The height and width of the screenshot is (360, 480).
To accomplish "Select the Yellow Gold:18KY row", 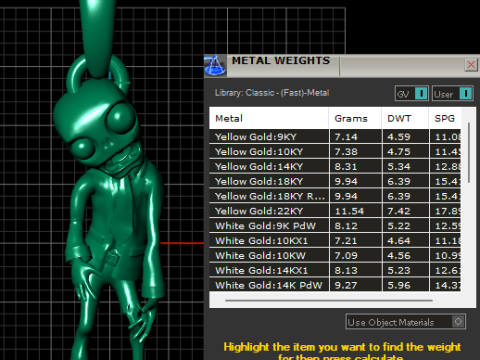I will 335,181.
